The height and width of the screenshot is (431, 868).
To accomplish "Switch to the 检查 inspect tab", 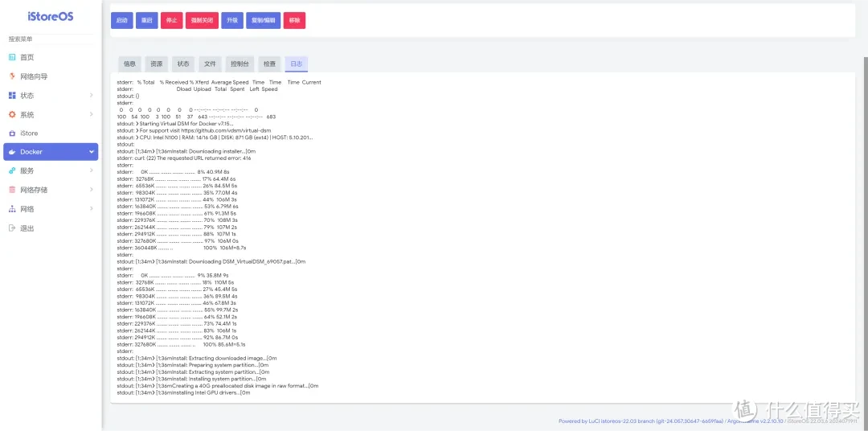I will point(269,64).
